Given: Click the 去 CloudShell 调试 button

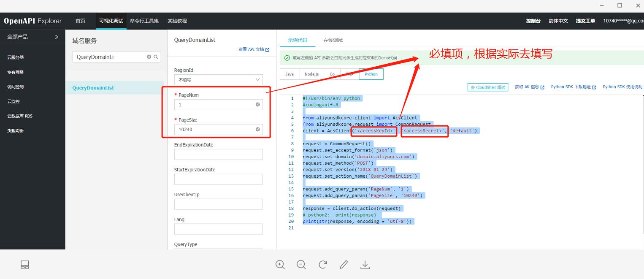Looking at the screenshot, I should point(488,87).
